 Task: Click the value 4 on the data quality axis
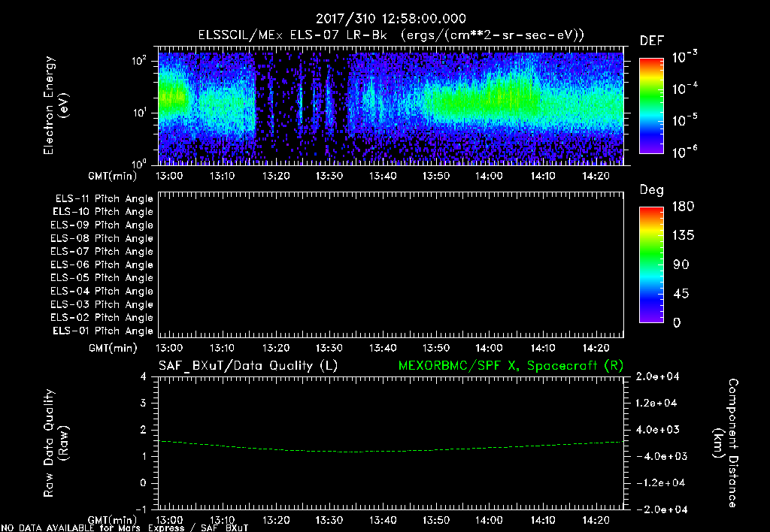tap(144, 376)
